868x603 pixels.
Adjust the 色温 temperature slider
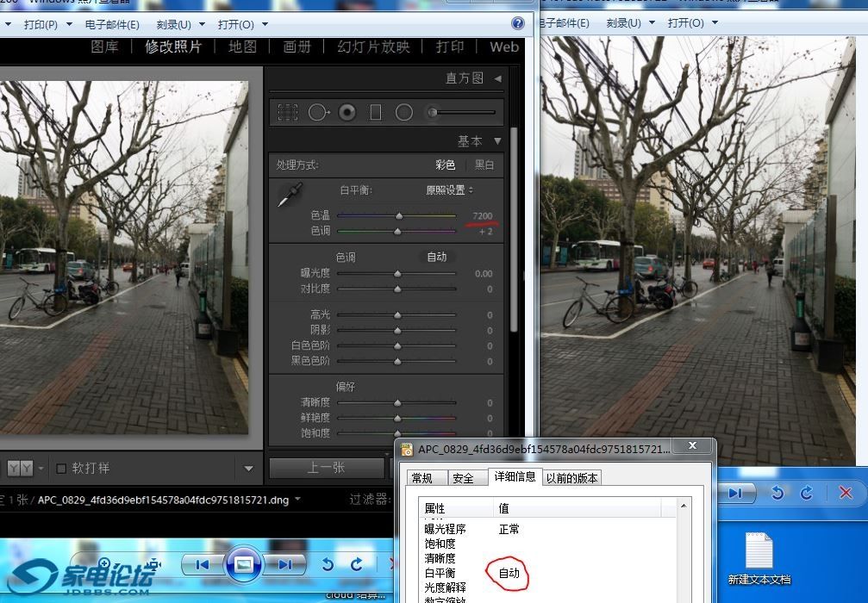pyautogui.click(x=398, y=215)
